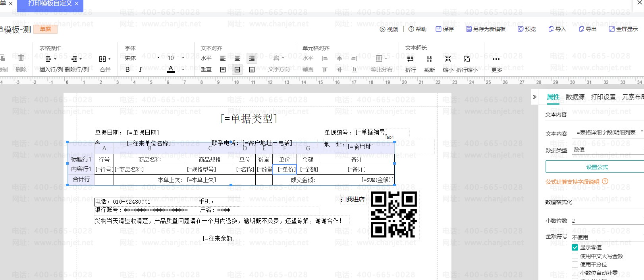The width and height of the screenshot is (644, 280).
Task: Open the video tutorial (视频)
Action: 389,29
